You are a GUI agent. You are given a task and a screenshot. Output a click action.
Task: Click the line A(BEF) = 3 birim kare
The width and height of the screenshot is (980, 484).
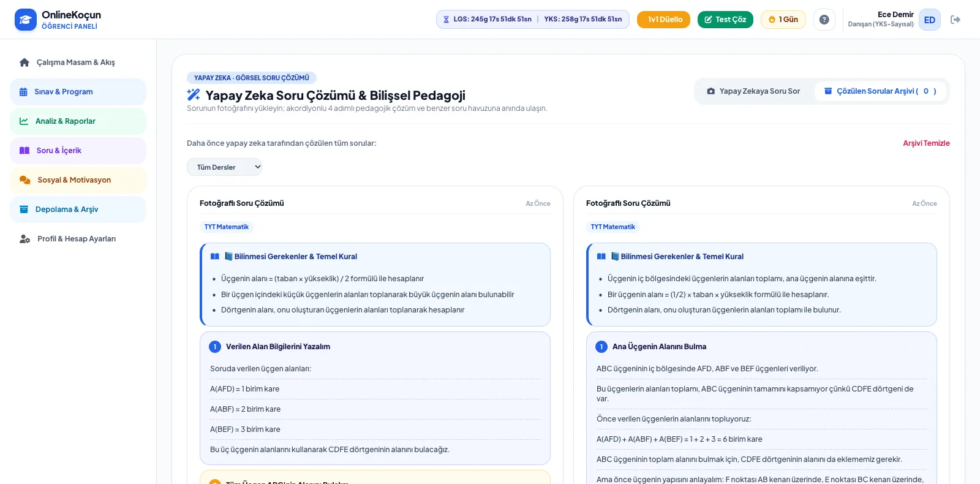(245, 429)
